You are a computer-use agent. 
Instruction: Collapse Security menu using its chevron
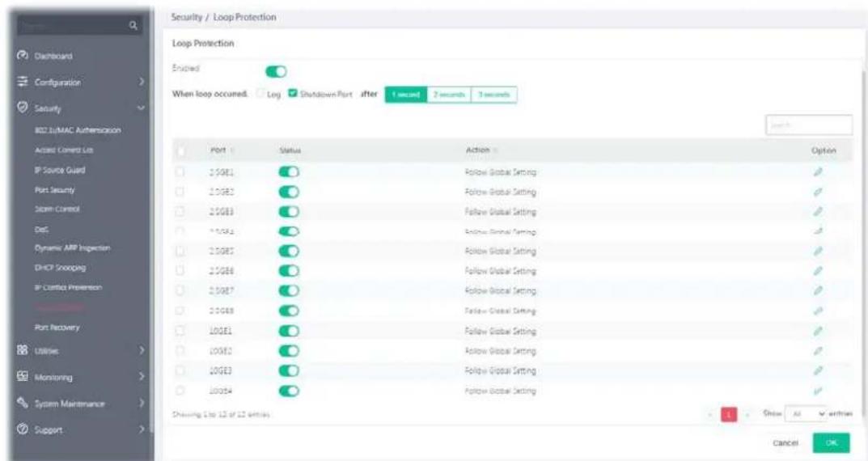[141, 108]
